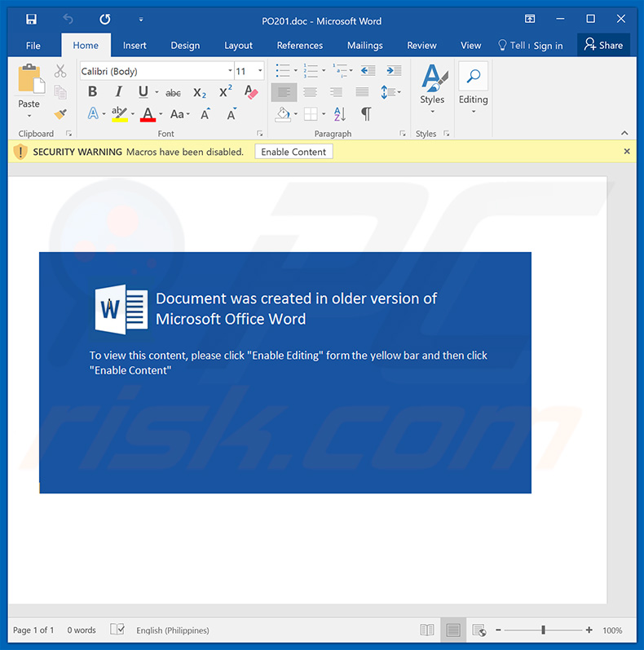Toggle Superscript X2 button

tap(226, 91)
